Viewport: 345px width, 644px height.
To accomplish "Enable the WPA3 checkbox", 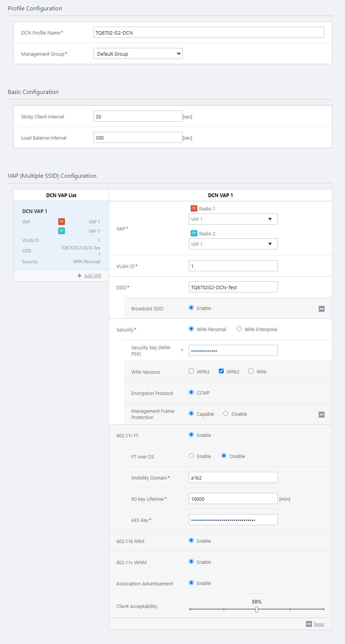I will pos(191,371).
